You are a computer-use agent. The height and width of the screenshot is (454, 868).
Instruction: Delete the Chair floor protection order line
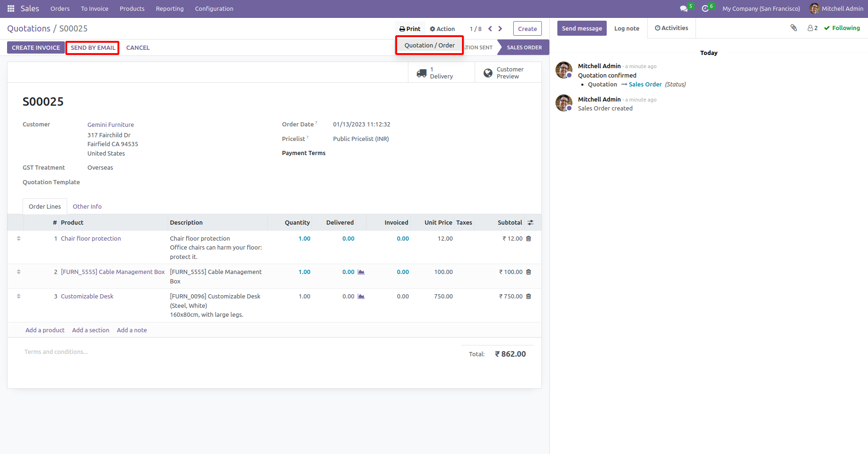[x=529, y=239]
